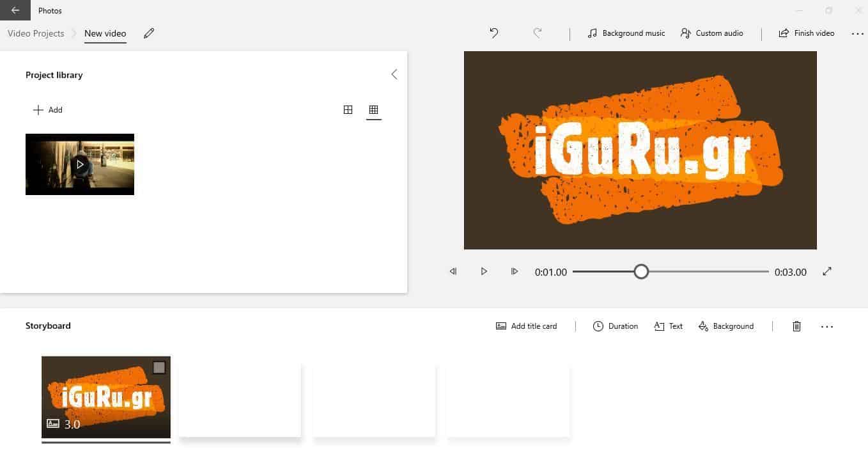Screen dimensions: 868x458
Task: Undo the last action
Action: point(494,33)
